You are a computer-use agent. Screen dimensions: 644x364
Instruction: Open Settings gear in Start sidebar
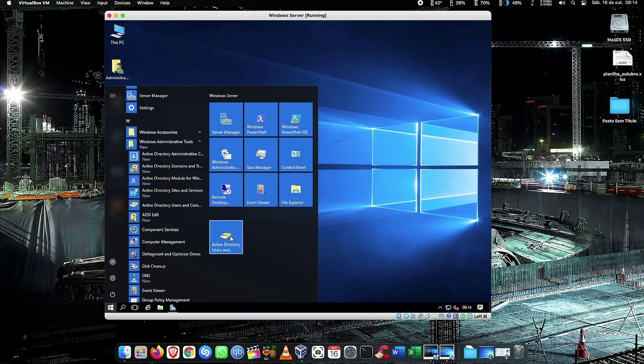coord(113,278)
